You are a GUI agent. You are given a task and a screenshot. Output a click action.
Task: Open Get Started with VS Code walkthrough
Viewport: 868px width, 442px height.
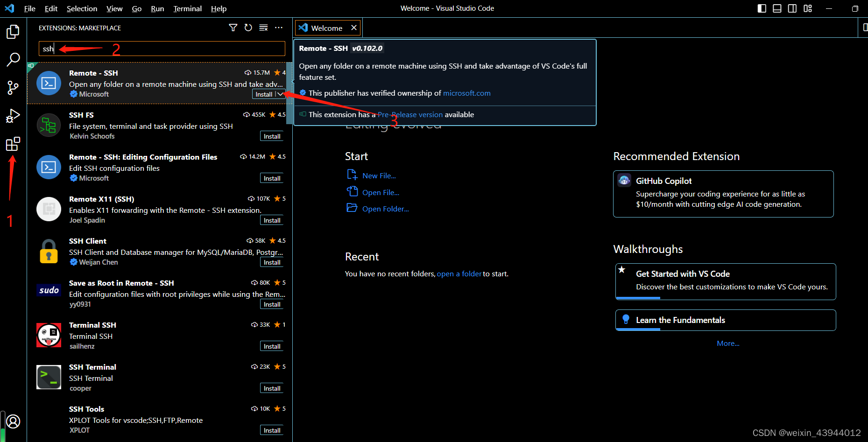click(726, 281)
